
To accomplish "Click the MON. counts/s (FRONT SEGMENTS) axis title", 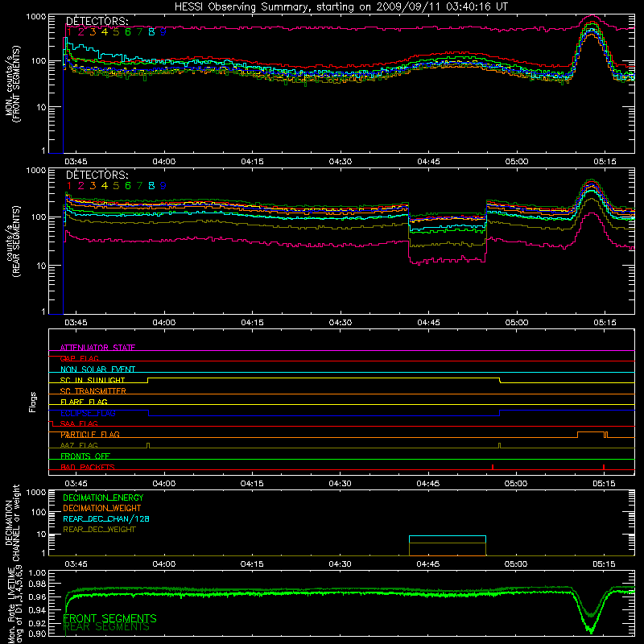I will click(12, 85).
